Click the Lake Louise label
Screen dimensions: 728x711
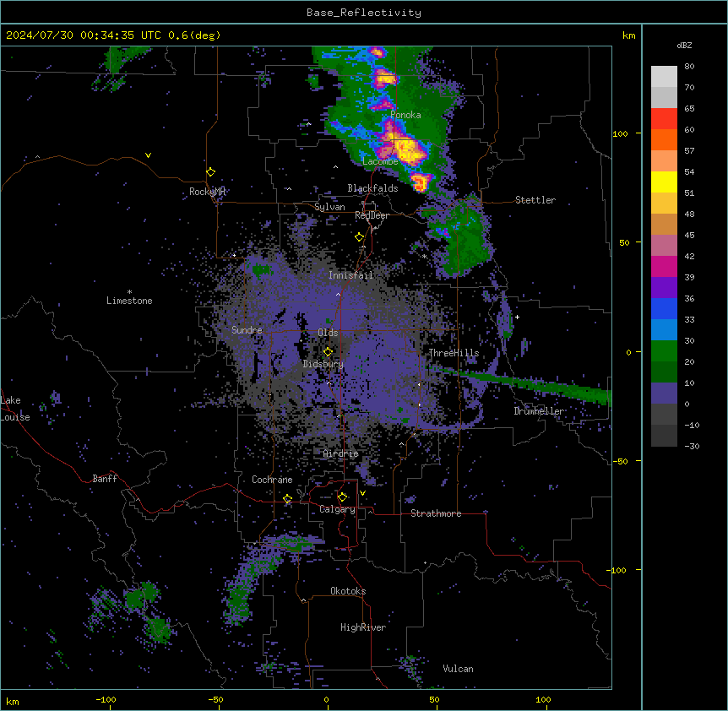pos(15,409)
